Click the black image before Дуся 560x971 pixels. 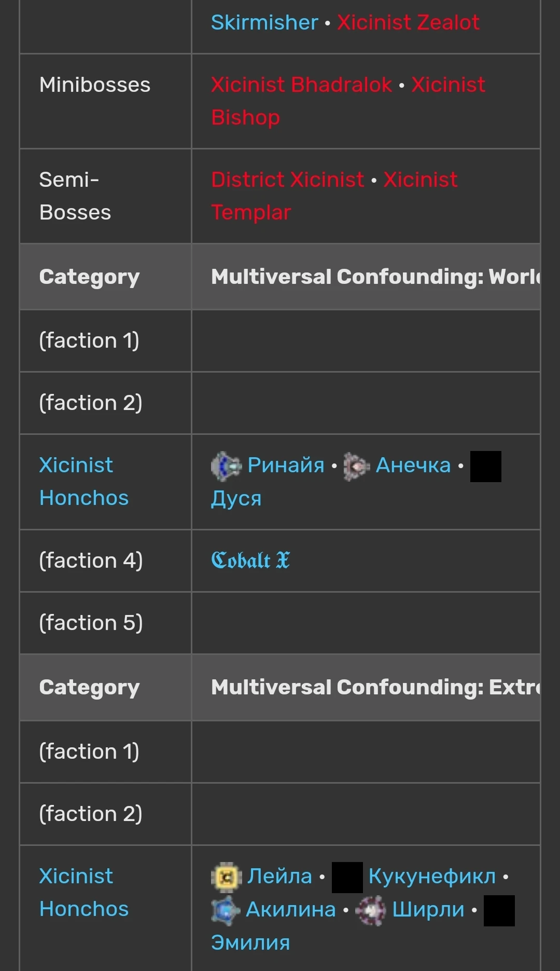[x=485, y=466]
